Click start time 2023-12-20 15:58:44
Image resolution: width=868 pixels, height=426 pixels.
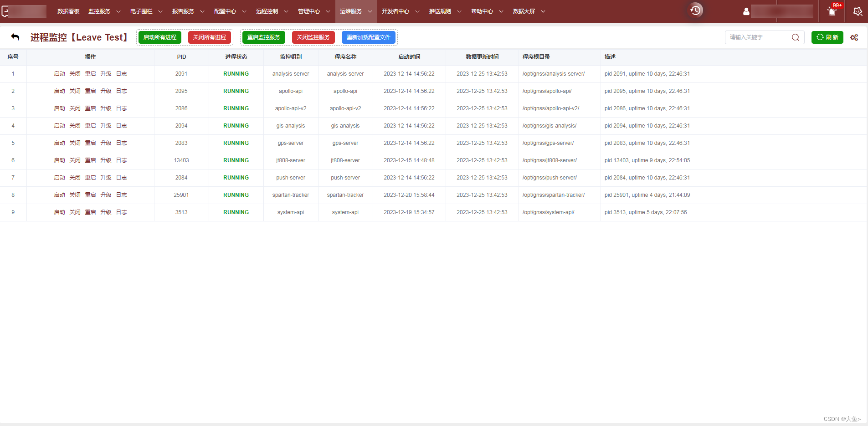409,195
